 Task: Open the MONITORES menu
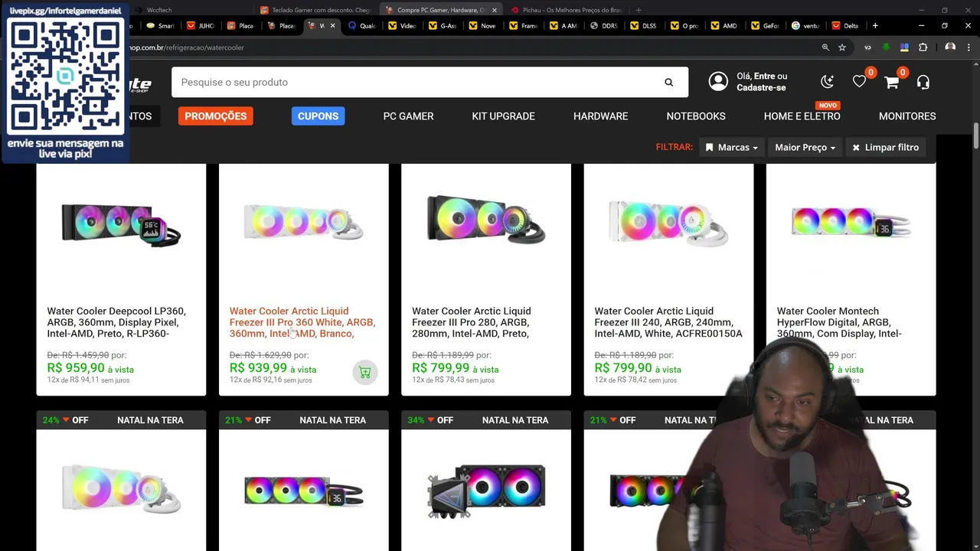907,116
